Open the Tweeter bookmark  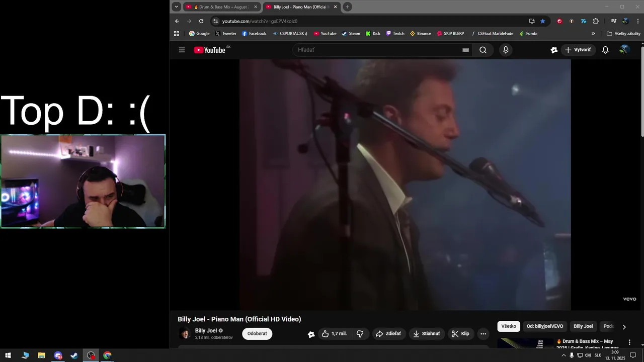pos(225,34)
